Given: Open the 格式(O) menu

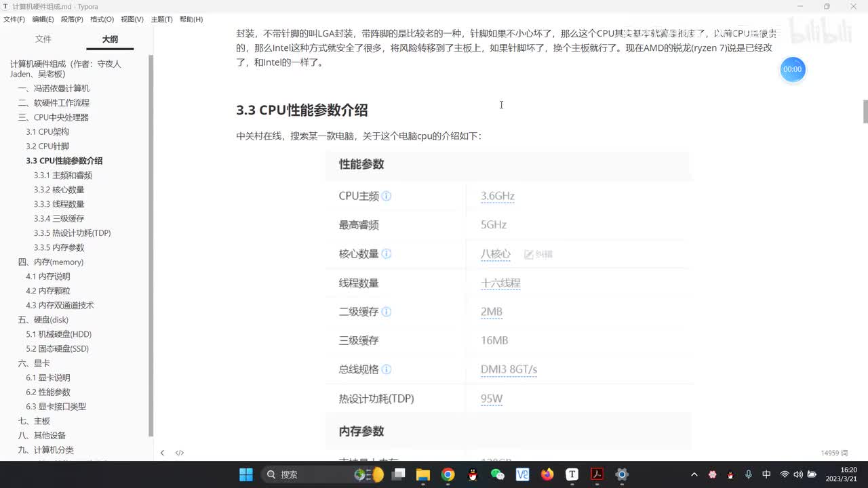Looking at the screenshot, I should tap(102, 19).
